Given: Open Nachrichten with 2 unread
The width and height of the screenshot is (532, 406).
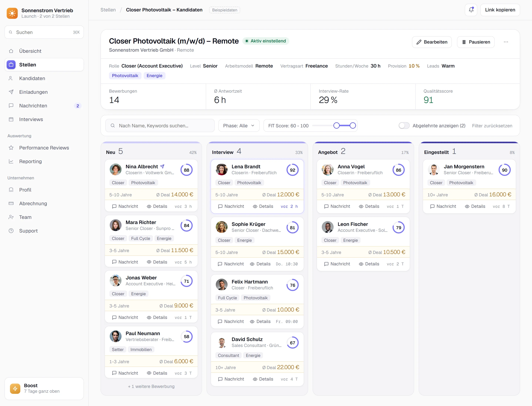Looking at the screenshot, I should pos(44,106).
